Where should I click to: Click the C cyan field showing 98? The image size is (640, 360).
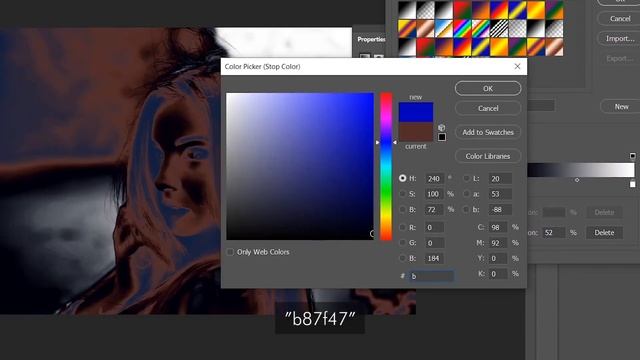point(498,227)
